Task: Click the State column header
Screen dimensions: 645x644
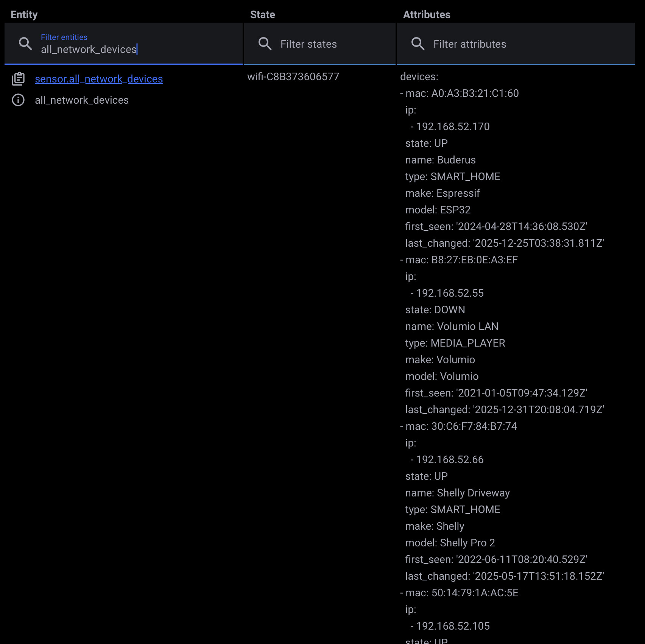Action: [262, 14]
